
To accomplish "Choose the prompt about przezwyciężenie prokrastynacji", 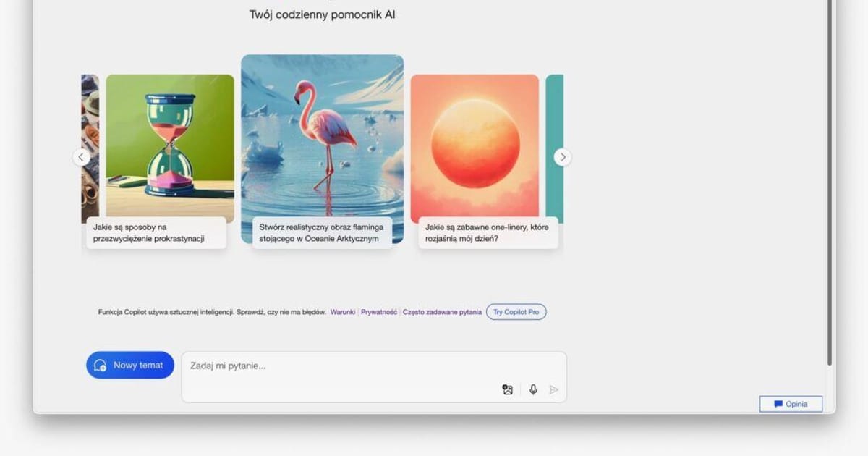I will coord(156,233).
